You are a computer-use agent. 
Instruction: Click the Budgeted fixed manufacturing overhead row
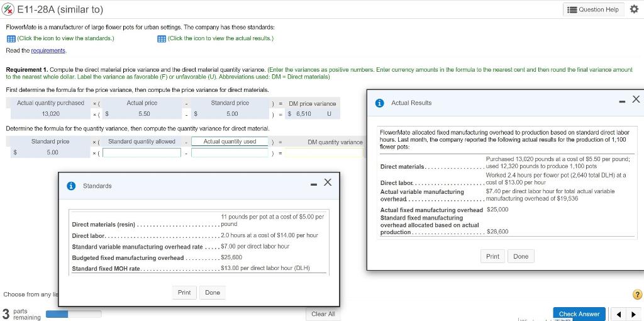coord(199,257)
